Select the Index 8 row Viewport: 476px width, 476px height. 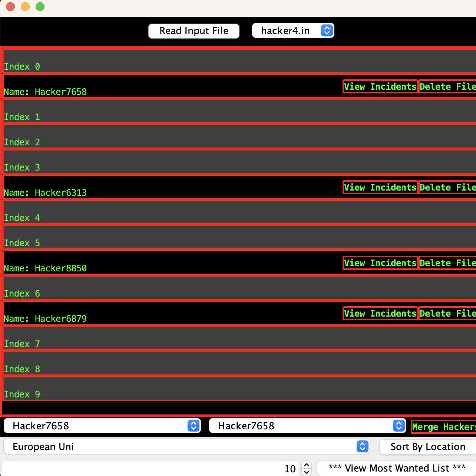239,364
